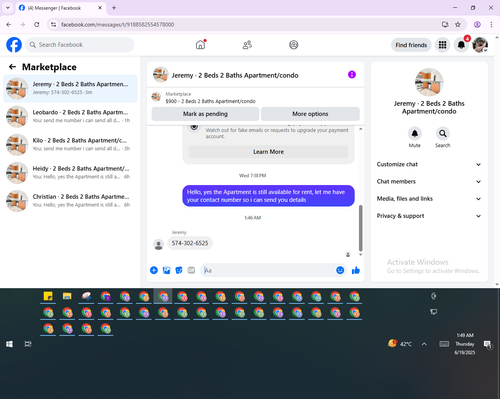This screenshot has height=399, width=500.
Task: Click the 574-302-6525 message bubble
Action: point(190,243)
